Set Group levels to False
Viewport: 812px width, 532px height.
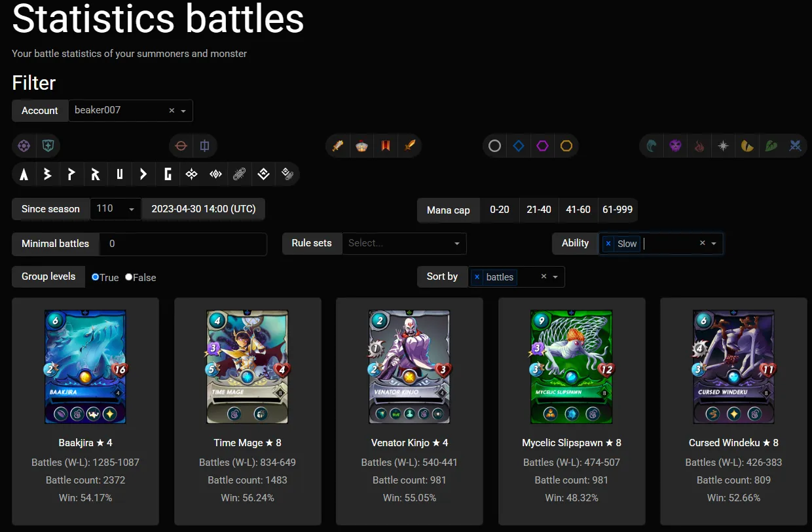coord(129,277)
